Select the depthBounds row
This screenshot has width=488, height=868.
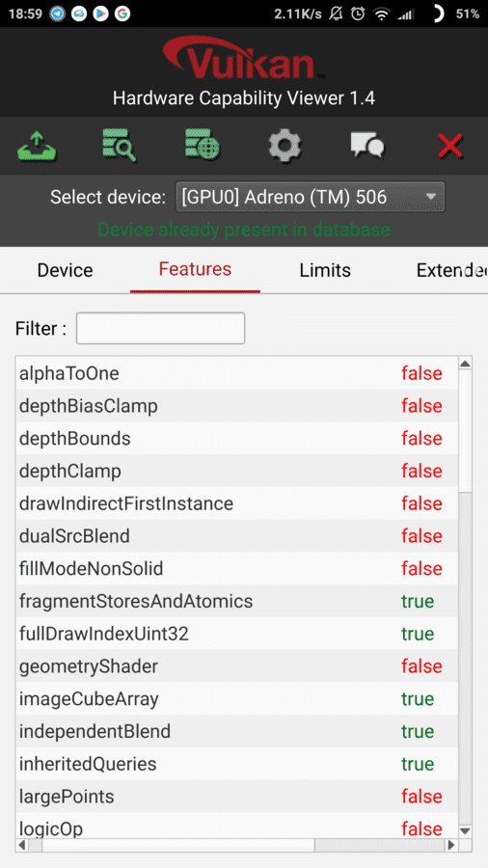237,439
